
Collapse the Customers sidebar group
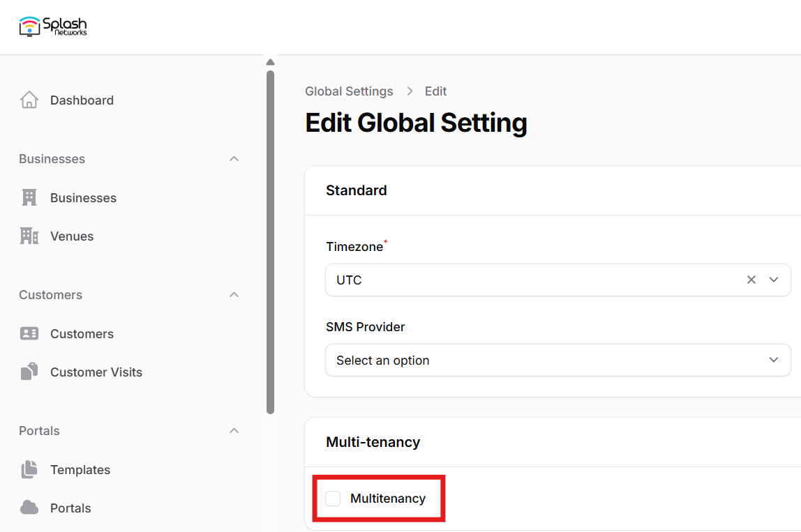tap(234, 295)
